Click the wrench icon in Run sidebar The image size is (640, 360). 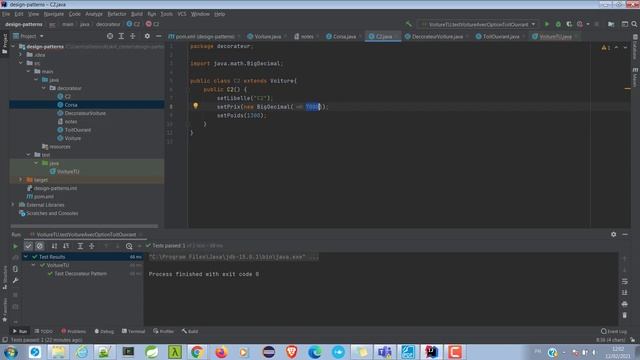point(15,280)
